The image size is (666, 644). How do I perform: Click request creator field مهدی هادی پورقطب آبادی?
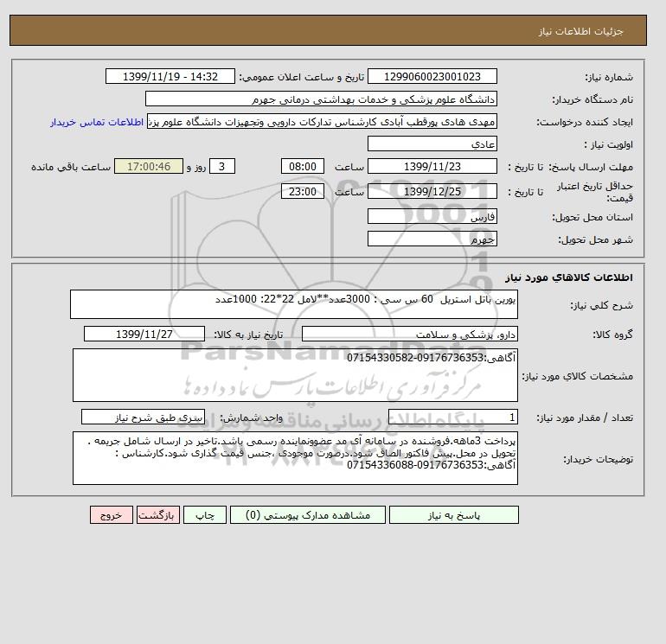point(322,121)
